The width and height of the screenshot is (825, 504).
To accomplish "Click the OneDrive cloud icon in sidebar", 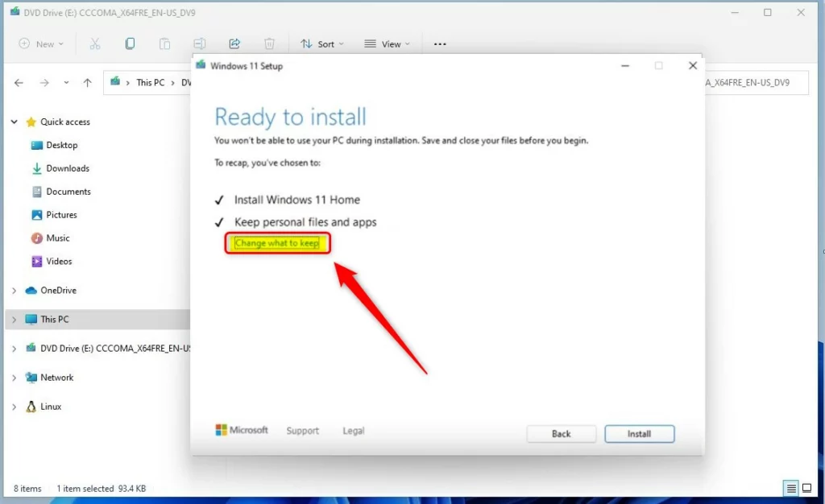I will pyautogui.click(x=31, y=290).
